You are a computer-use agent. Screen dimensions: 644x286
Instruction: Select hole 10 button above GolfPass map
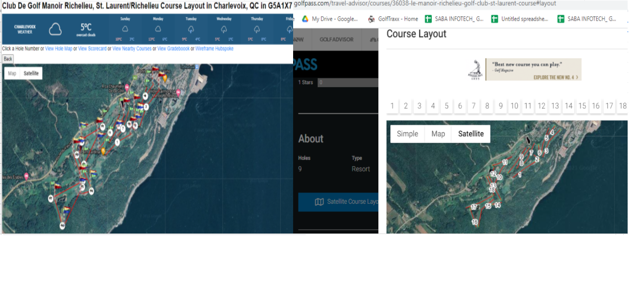pyautogui.click(x=514, y=106)
